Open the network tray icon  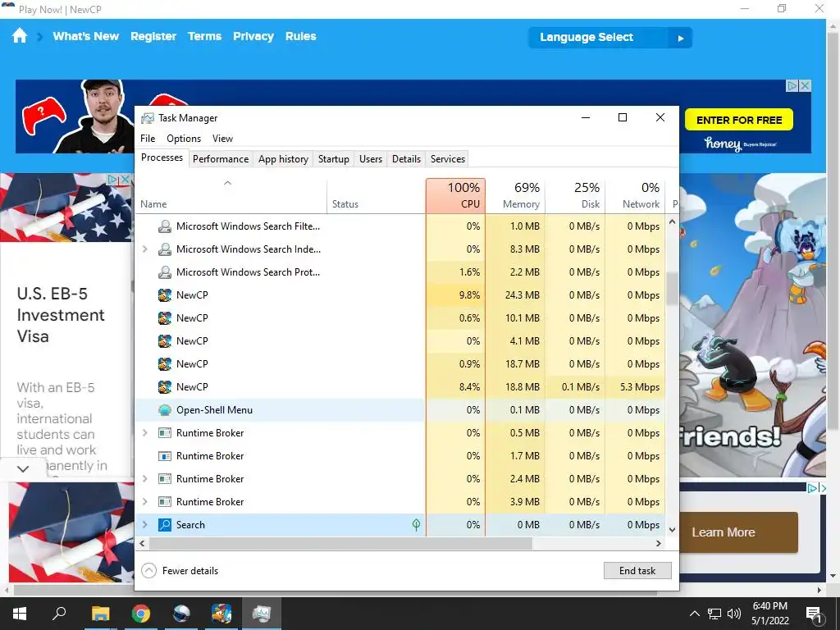714,614
